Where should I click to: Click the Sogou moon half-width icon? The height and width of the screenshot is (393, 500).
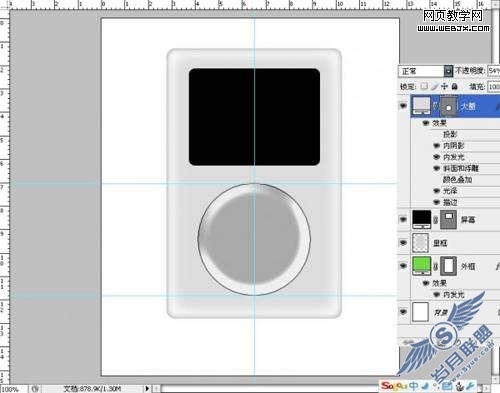click(x=425, y=386)
